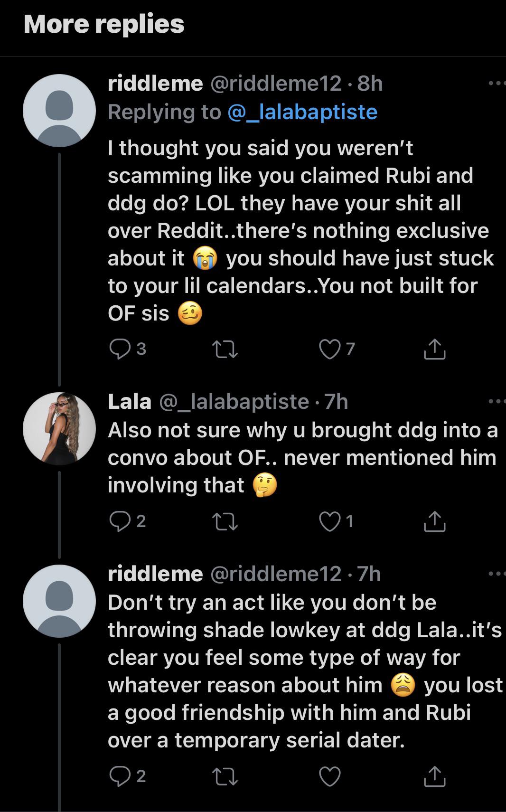Screen dimensions: 506x812
Task: Like riddleme's tweet with 7 likes
Action: (x=329, y=349)
